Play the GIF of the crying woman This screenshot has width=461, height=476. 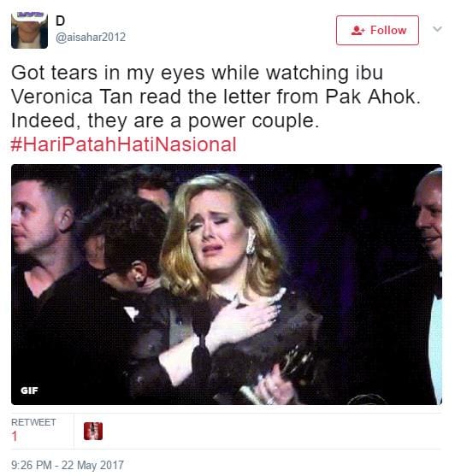point(227,285)
